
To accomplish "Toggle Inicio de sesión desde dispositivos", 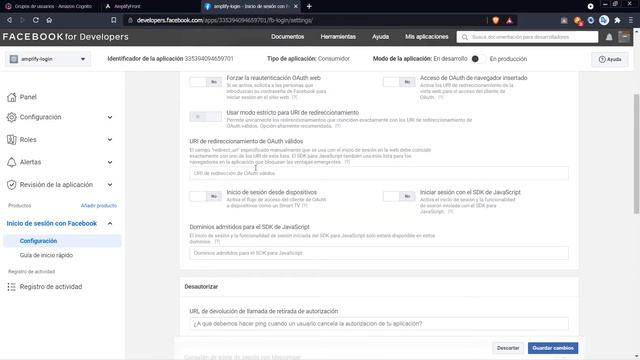I will [x=205, y=196].
